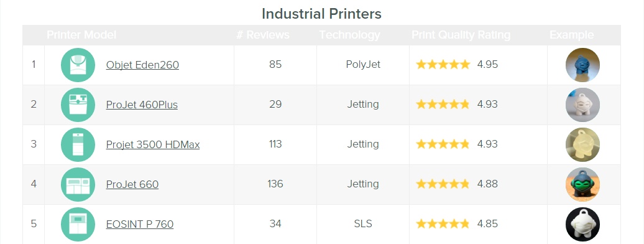Open the ProJet 660 link

pyautogui.click(x=132, y=184)
